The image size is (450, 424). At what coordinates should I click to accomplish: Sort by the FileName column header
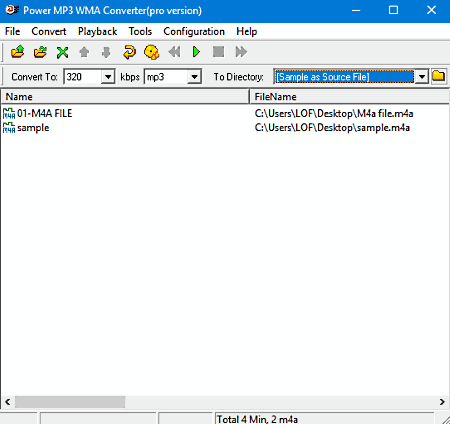tap(349, 97)
